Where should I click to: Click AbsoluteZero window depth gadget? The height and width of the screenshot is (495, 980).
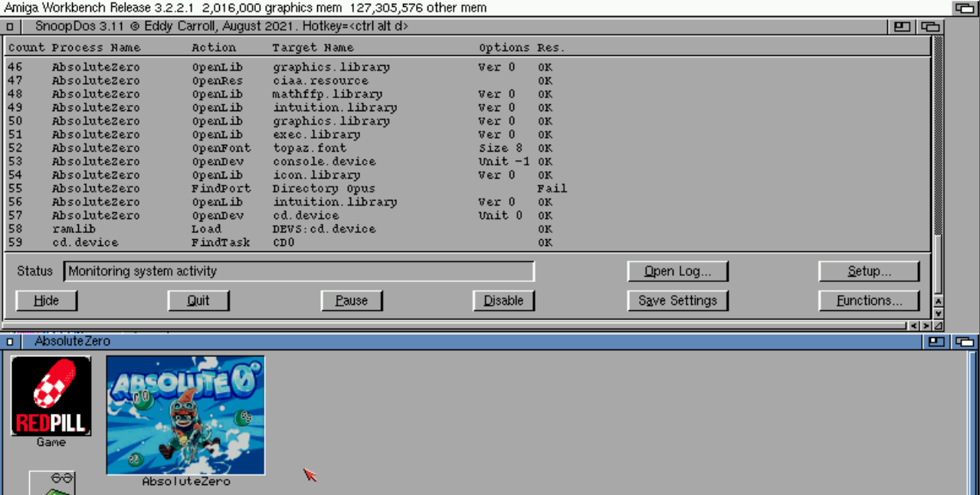pyautogui.click(x=966, y=342)
